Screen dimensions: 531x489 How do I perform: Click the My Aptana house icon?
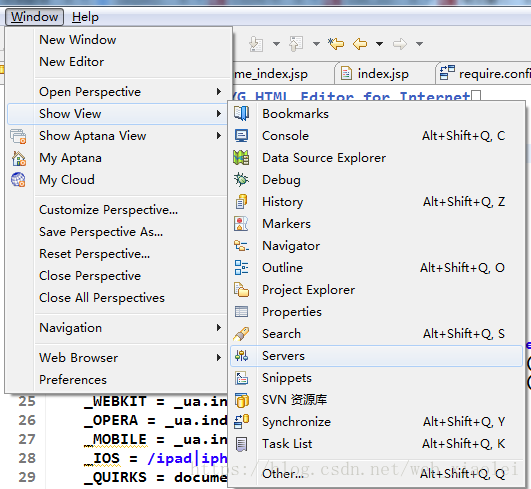point(19,158)
